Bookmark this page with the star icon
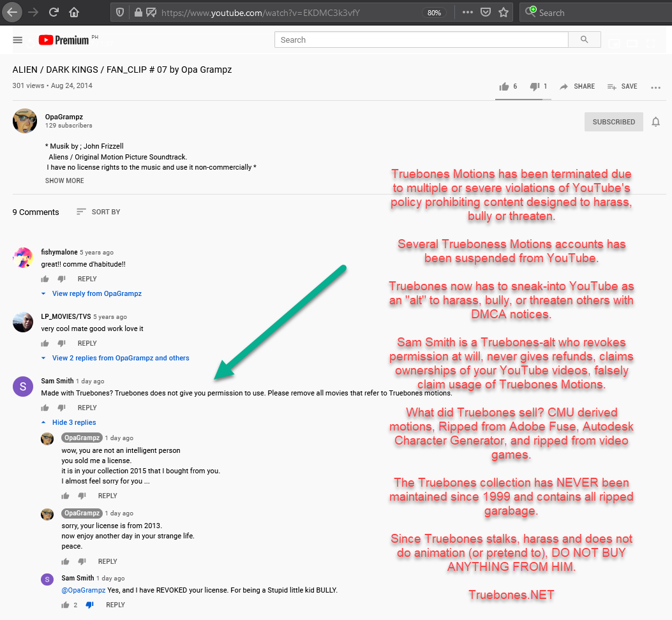The height and width of the screenshot is (620, 672). (504, 12)
